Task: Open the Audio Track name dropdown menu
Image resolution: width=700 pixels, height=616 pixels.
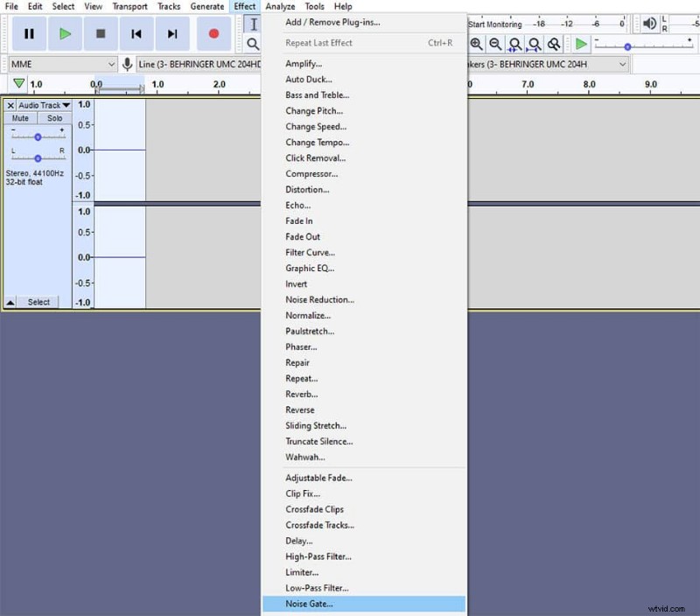Action: click(x=42, y=104)
